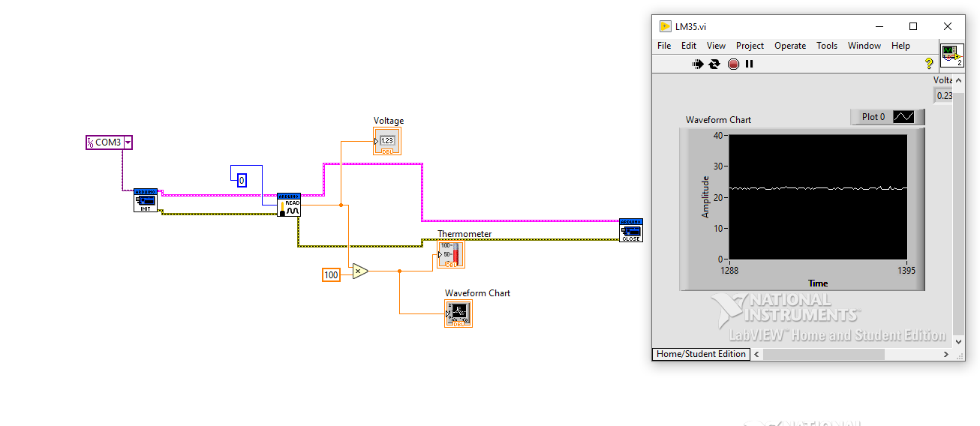Open the Operate menu

click(790, 46)
